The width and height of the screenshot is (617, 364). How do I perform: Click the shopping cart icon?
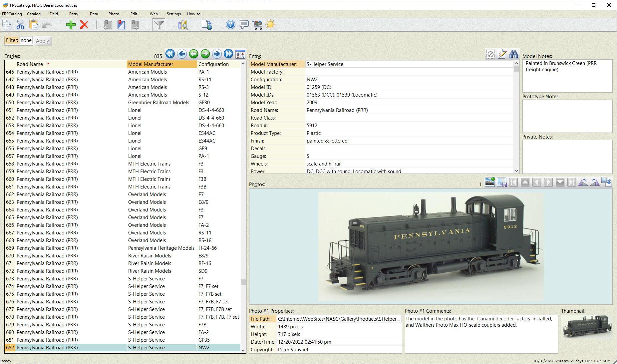point(257,25)
